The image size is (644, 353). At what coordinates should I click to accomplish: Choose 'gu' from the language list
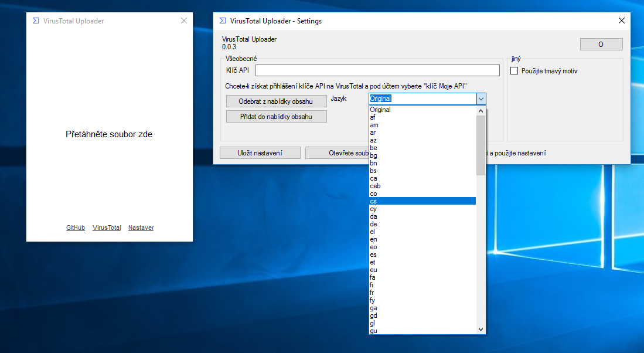[422, 330]
